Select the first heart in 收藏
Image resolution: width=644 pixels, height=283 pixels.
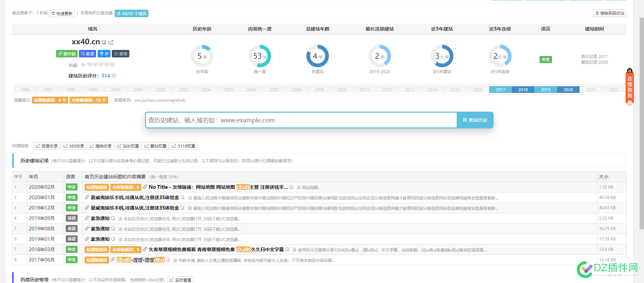[90, 65]
